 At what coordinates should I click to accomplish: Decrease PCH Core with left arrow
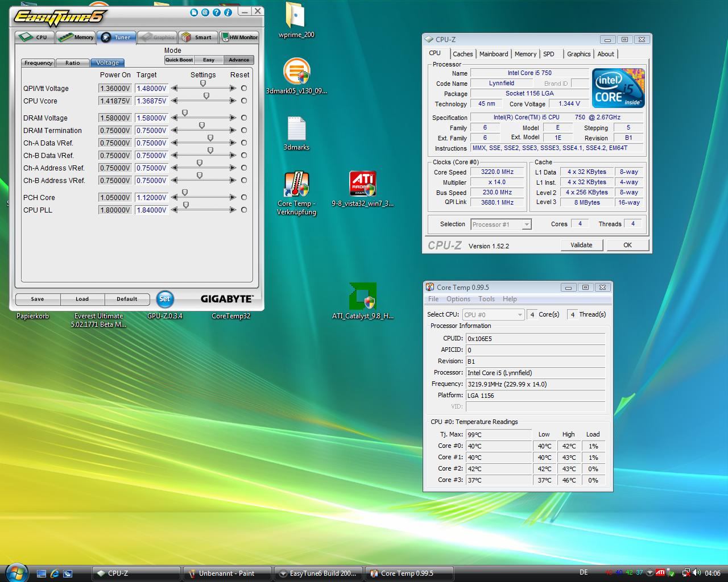point(175,197)
